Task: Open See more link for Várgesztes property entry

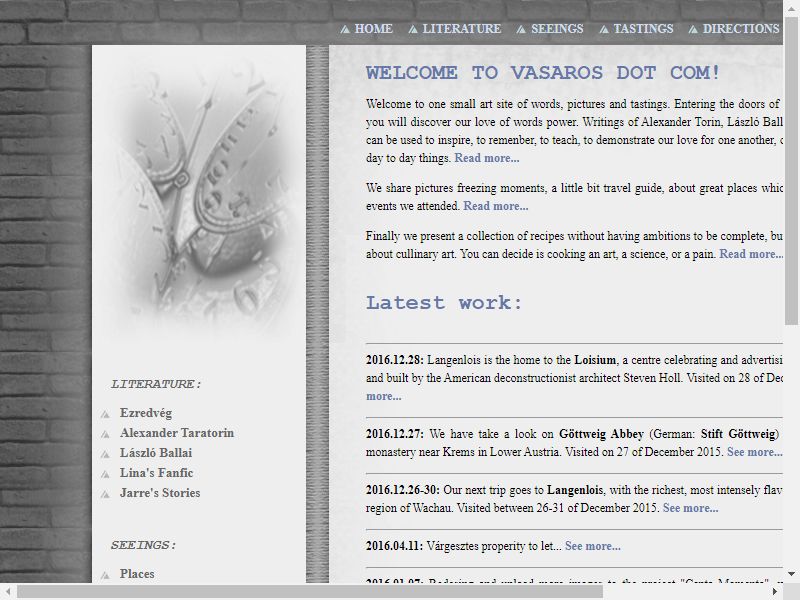Action: [593, 546]
